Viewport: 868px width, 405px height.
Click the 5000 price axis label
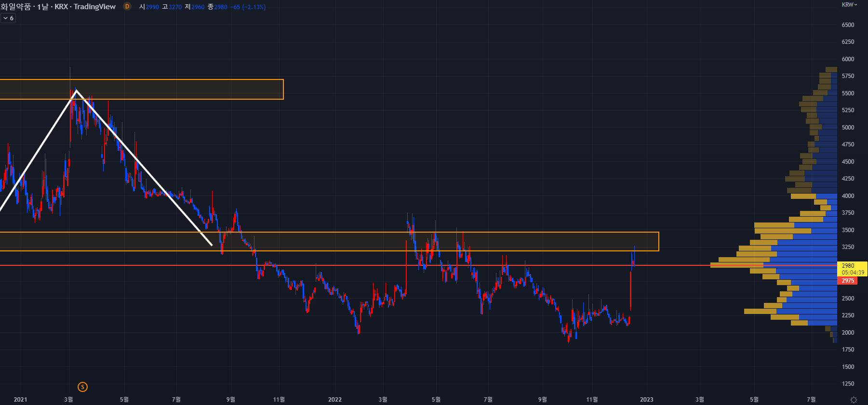click(848, 128)
